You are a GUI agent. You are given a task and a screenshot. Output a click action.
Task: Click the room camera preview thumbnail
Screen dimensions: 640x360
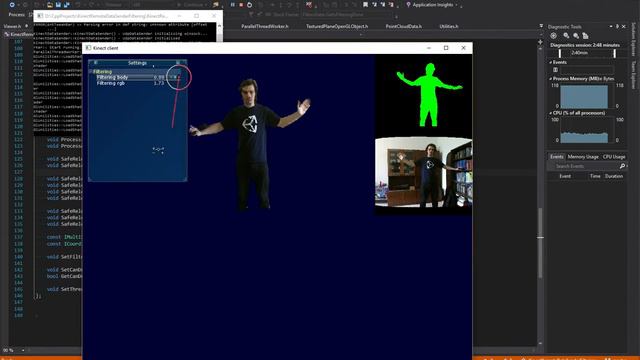coord(424,172)
